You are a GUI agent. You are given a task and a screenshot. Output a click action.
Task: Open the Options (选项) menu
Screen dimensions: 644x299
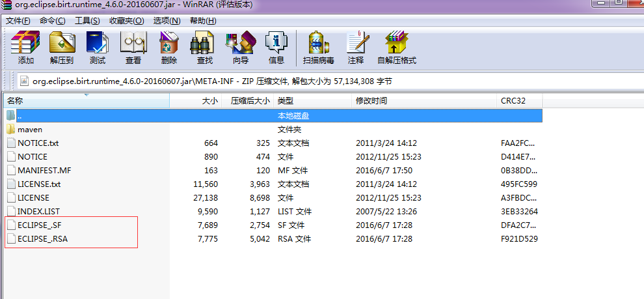[167, 21]
